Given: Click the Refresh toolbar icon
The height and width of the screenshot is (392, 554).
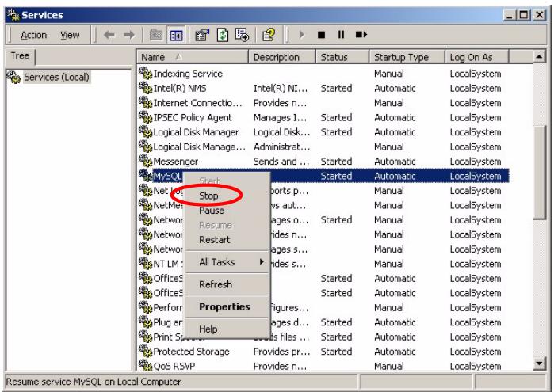Looking at the screenshot, I should click(222, 35).
